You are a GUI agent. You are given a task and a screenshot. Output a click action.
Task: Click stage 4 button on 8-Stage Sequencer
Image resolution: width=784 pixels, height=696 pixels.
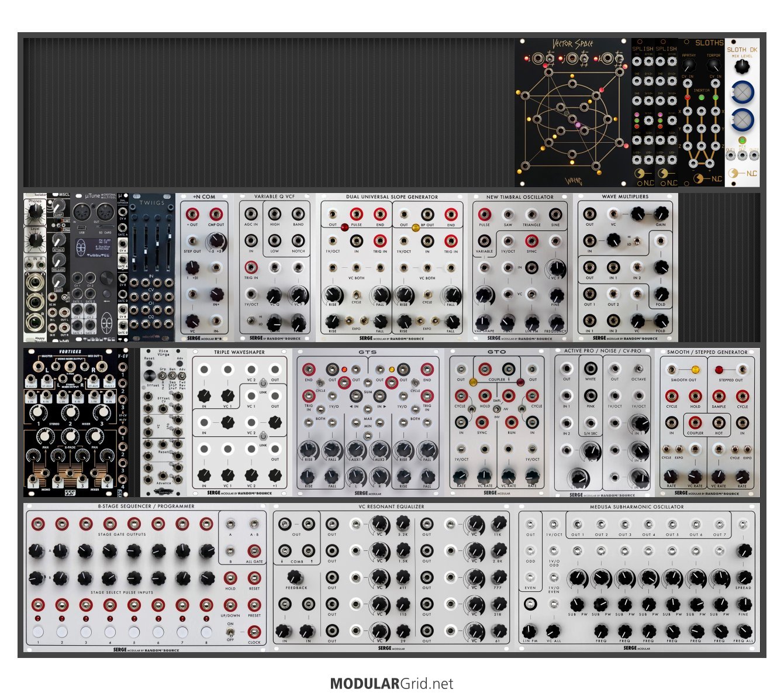110,632
